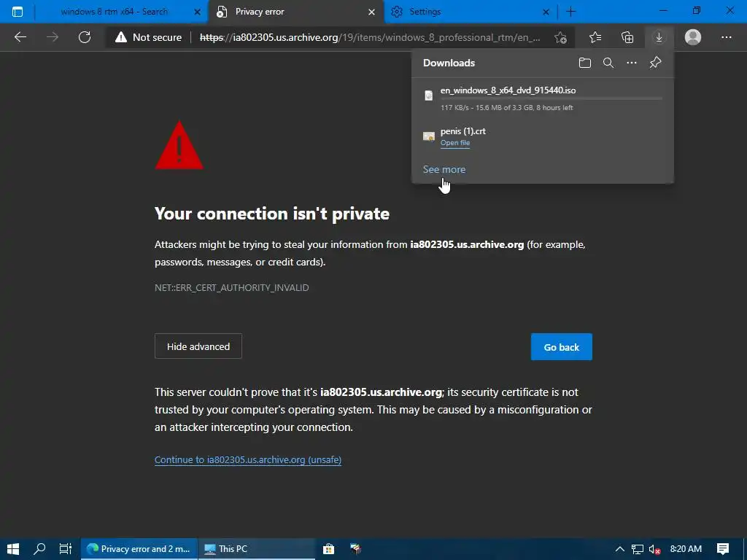Screen dimensions: 747x560
Task: Click See more in Downloads
Action: point(444,169)
